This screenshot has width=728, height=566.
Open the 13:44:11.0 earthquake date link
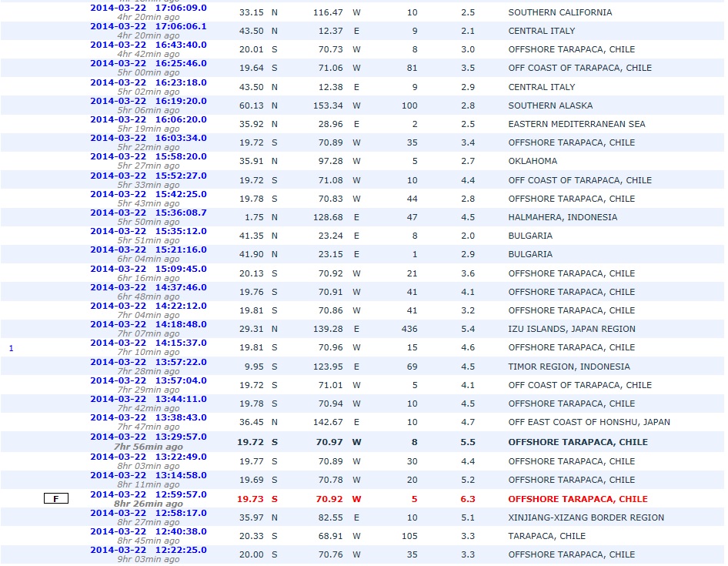click(x=149, y=400)
